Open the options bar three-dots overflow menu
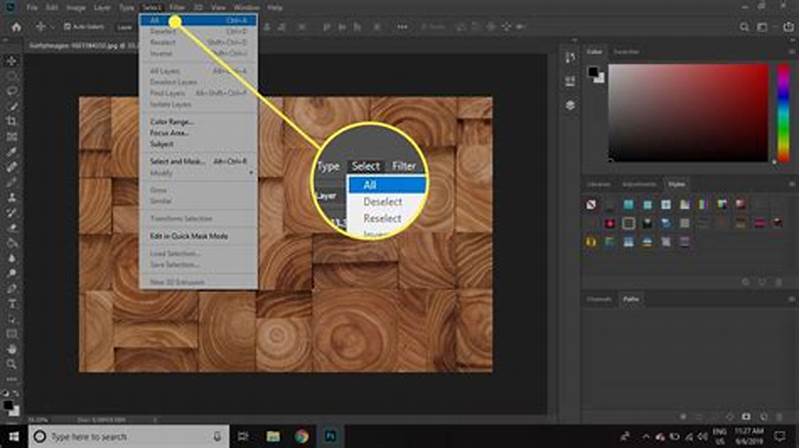This screenshot has width=800, height=448. point(402,27)
